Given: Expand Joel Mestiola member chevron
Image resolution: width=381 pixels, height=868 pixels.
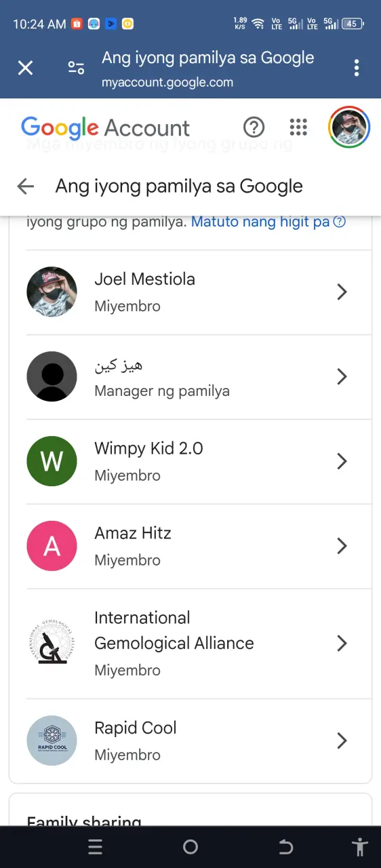Looking at the screenshot, I should 342,292.
